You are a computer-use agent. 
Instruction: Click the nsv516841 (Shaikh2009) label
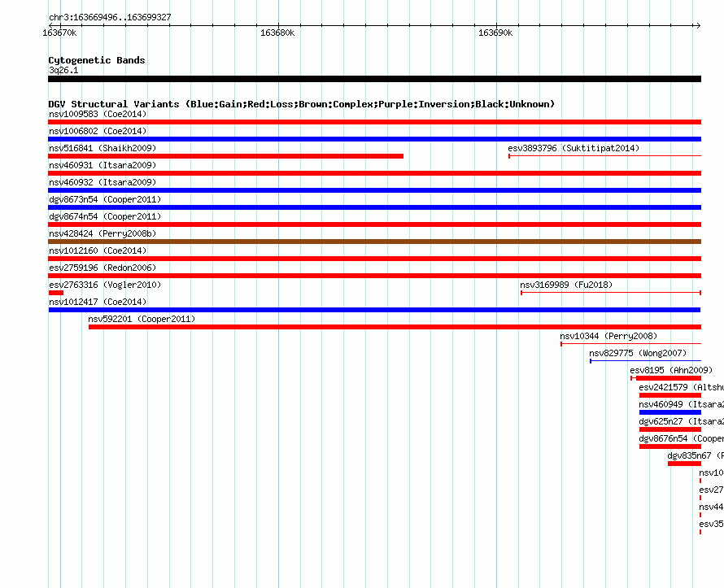click(x=102, y=148)
